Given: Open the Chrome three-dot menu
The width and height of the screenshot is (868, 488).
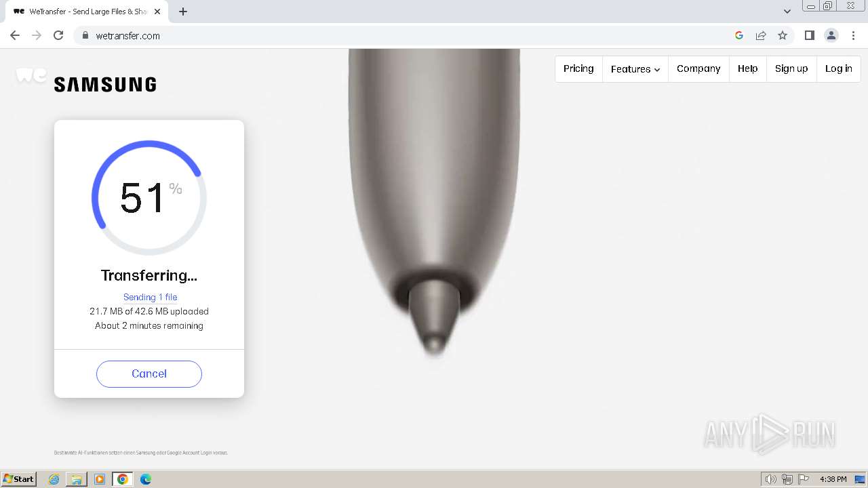Looking at the screenshot, I should click(x=853, y=35).
